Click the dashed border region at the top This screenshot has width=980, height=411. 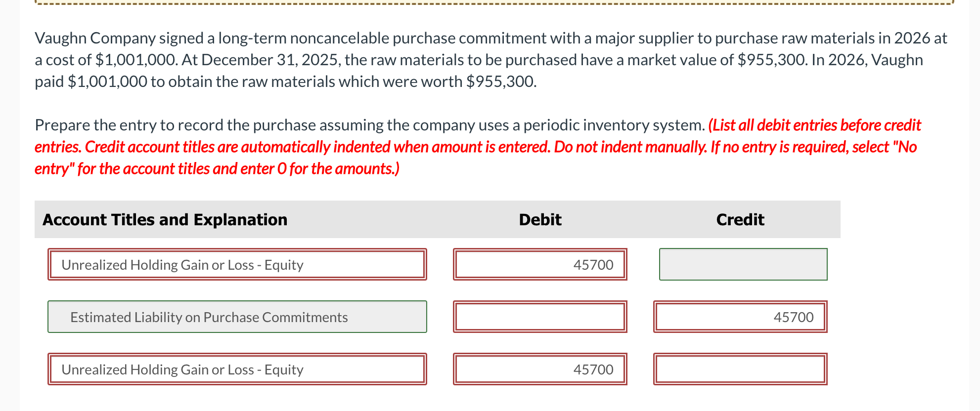[x=490, y=4]
